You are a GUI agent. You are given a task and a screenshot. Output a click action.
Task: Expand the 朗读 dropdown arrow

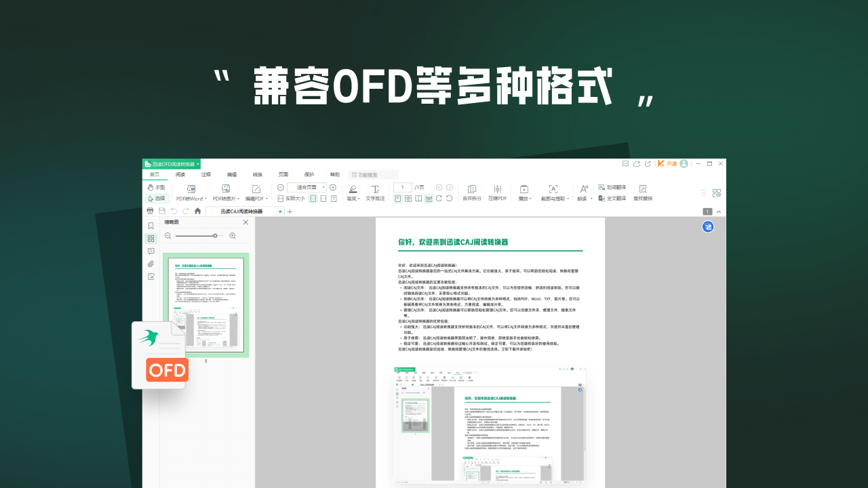click(x=591, y=199)
